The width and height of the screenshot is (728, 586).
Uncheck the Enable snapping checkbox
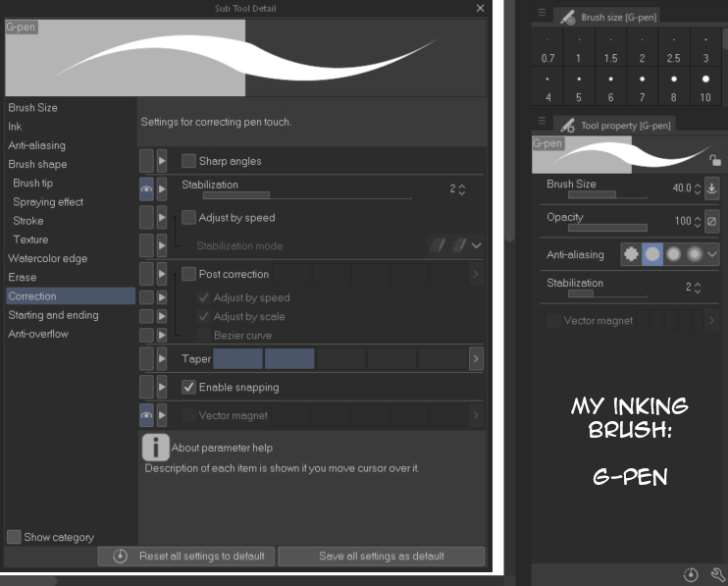point(189,388)
